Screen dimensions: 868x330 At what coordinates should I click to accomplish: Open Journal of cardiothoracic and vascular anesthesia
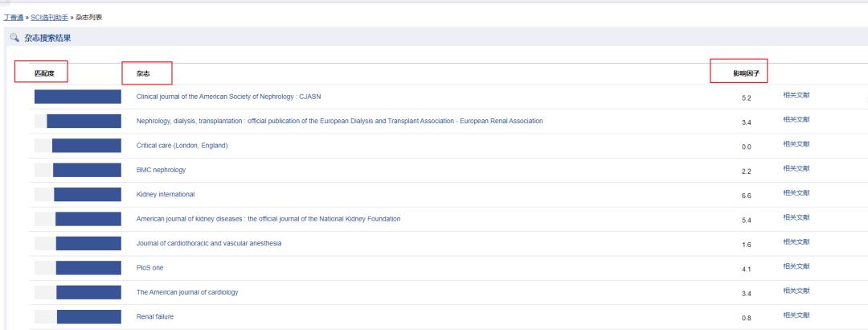[x=209, y=243]
